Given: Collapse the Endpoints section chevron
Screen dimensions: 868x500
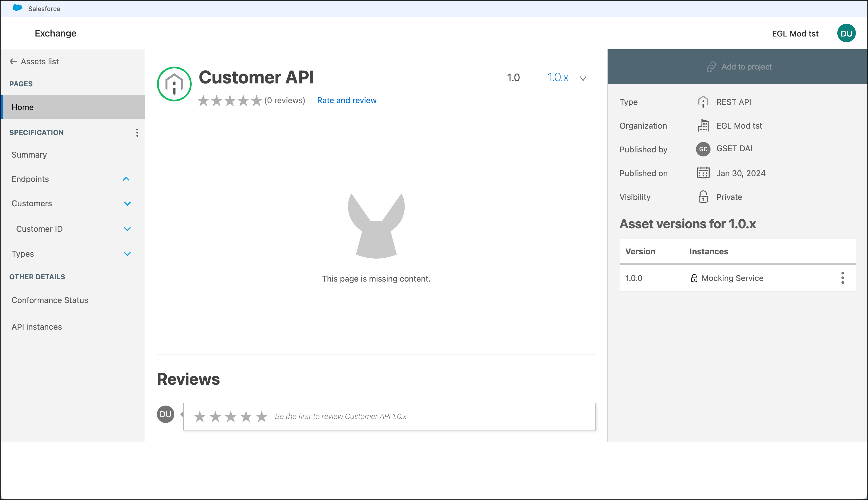Looking at the screenshot, I should 126,179.
